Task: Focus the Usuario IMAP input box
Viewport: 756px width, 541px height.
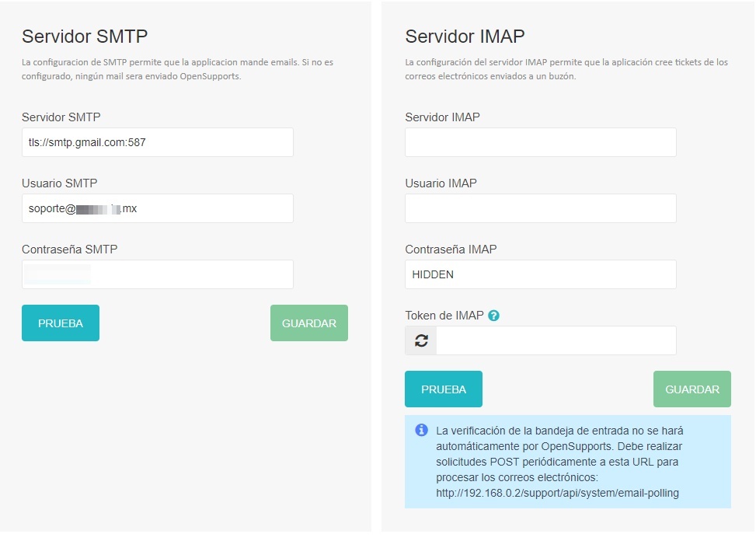Action: point(540,208)
